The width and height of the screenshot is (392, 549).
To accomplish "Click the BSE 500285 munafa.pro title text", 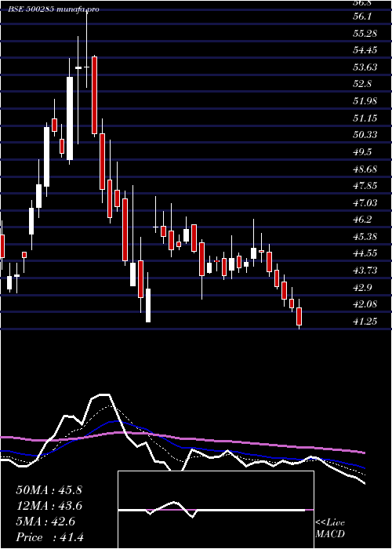I will click(53, 9).
